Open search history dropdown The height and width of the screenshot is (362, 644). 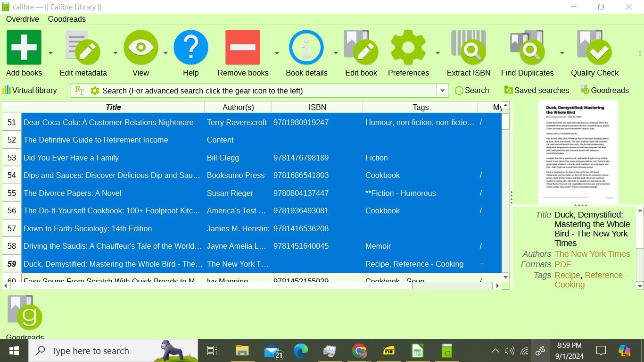tap(443, 91)
